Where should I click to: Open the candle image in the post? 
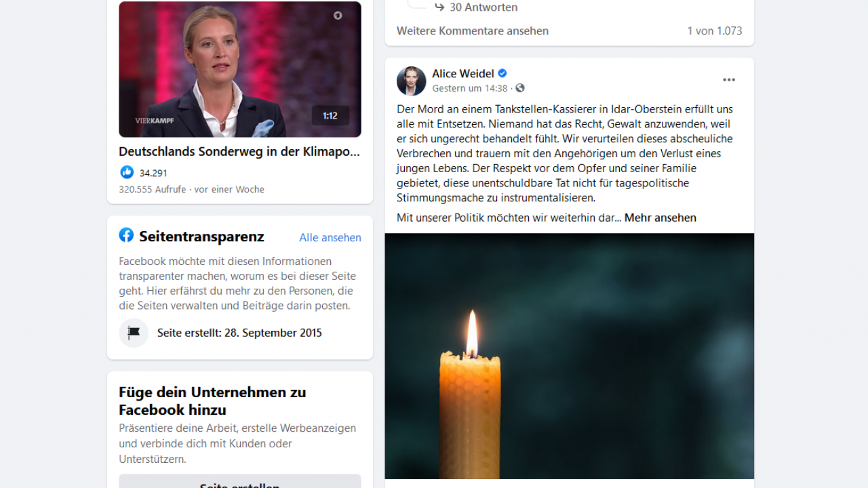tap(570, 356)
